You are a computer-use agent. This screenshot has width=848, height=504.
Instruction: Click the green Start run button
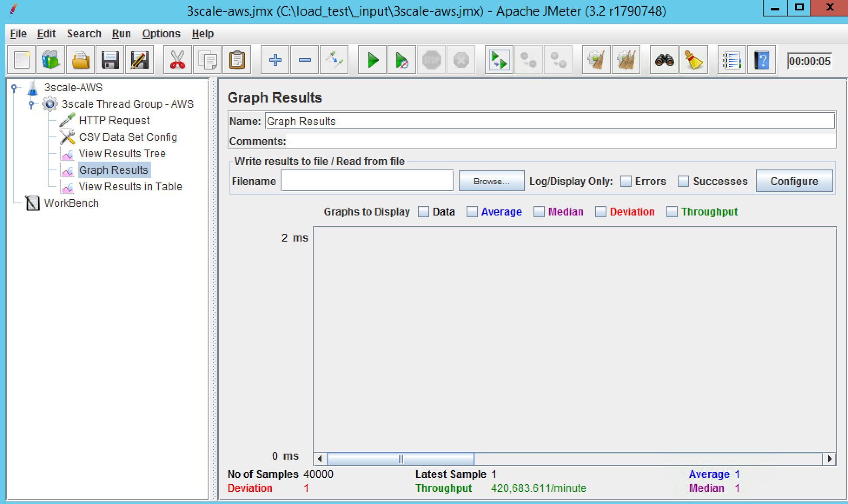(x=372, y=60)
